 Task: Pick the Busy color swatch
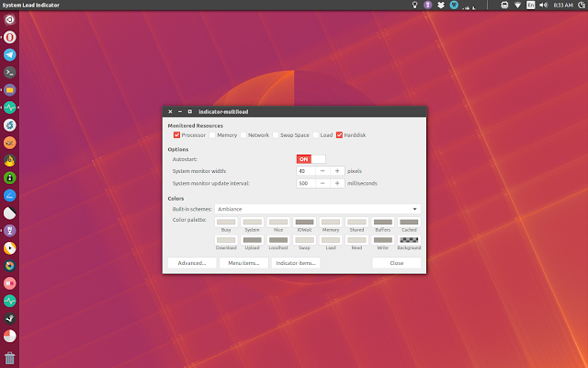tap(226, 222)
